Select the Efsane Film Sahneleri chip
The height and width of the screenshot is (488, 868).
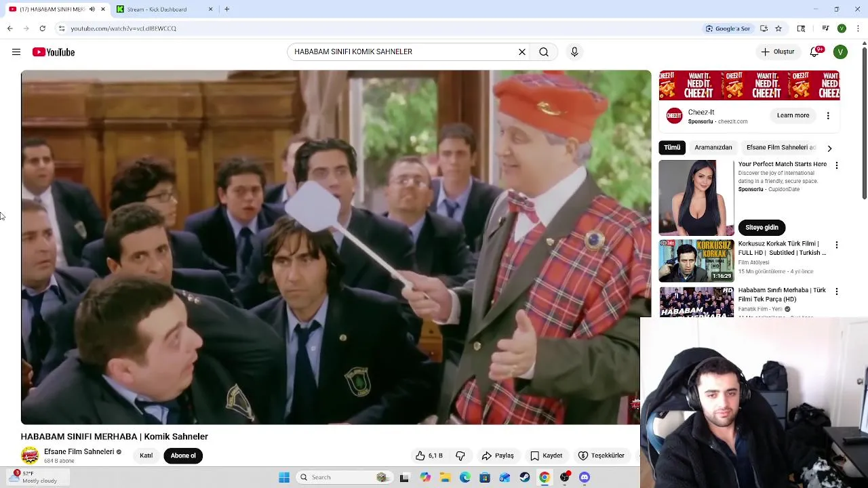(781, 147)
